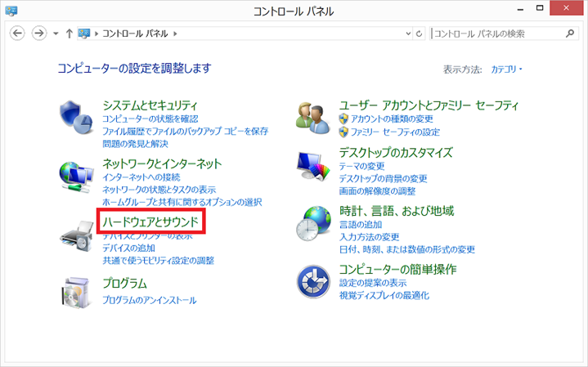The width and height of the screenshot is (588, 367).
Task: Open ネットワークとインターネット category
Action: click(x=162, y=163)
